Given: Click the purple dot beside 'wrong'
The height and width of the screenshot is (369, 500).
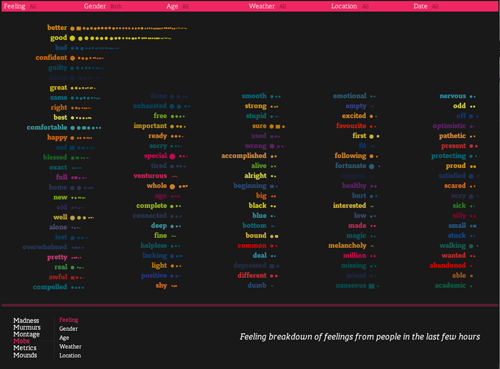Looking at the screenshot, I should coord(272,146).
